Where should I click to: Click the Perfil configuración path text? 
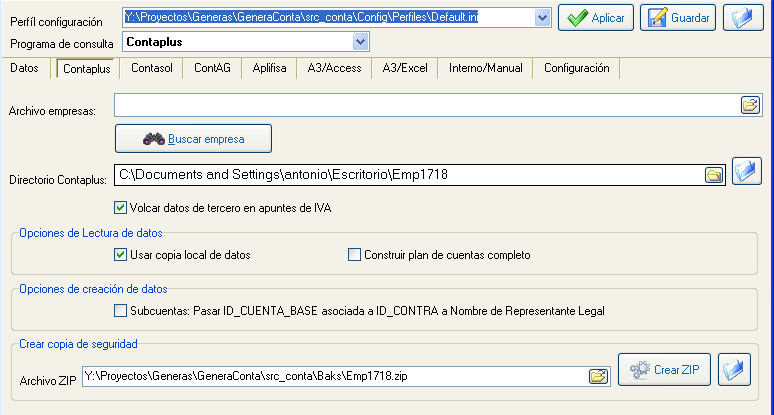pyautogui.click(x=301, y=17)
